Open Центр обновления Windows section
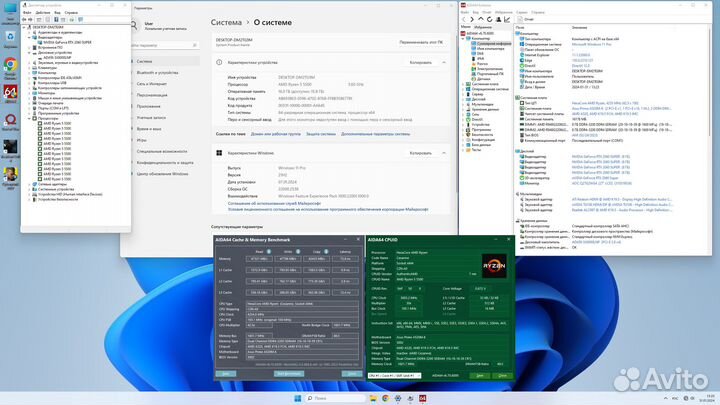This screenshot has width=720, height=405. coord(163,174)
